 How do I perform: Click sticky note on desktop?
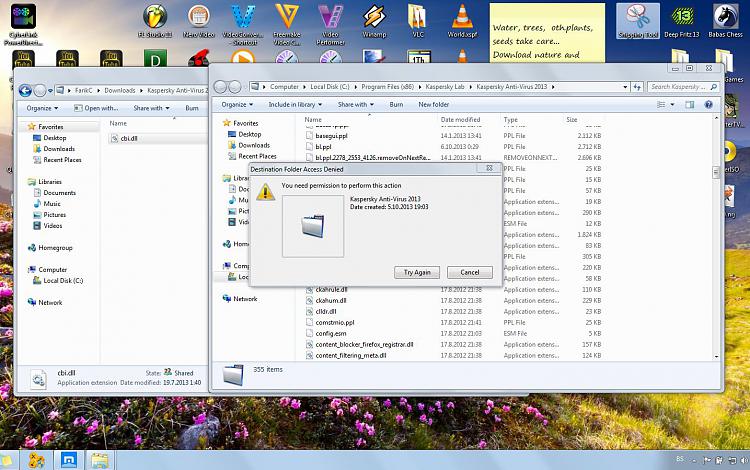[547, 33]
